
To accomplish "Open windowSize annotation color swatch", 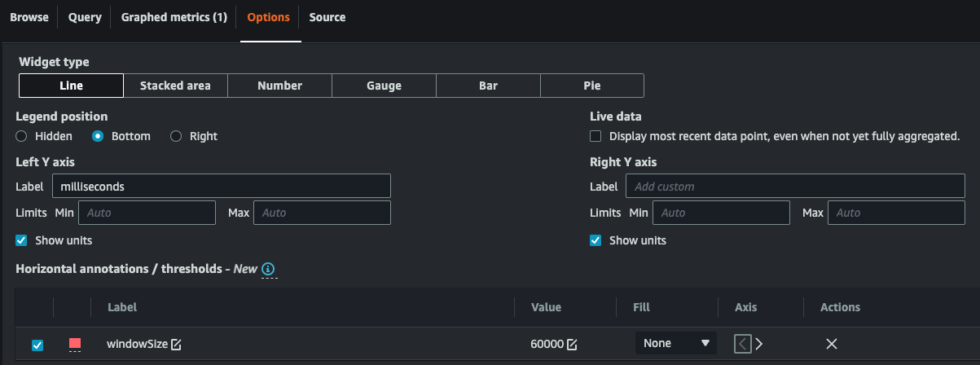I will point(75,344).
